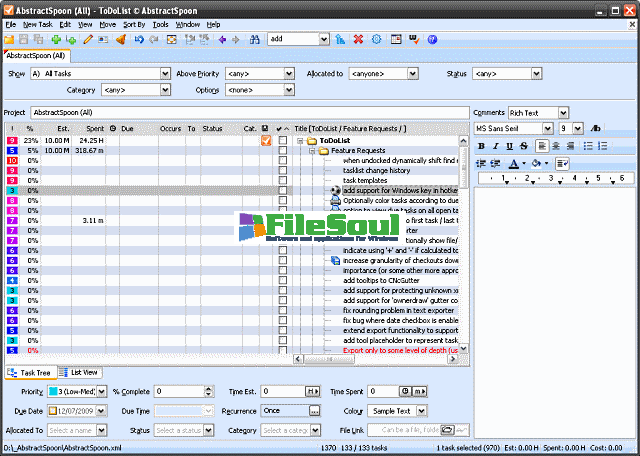This screenshot has width=640, height=456.
Task: Collapse the Feature Requests tree node
Action: point(312,151)
